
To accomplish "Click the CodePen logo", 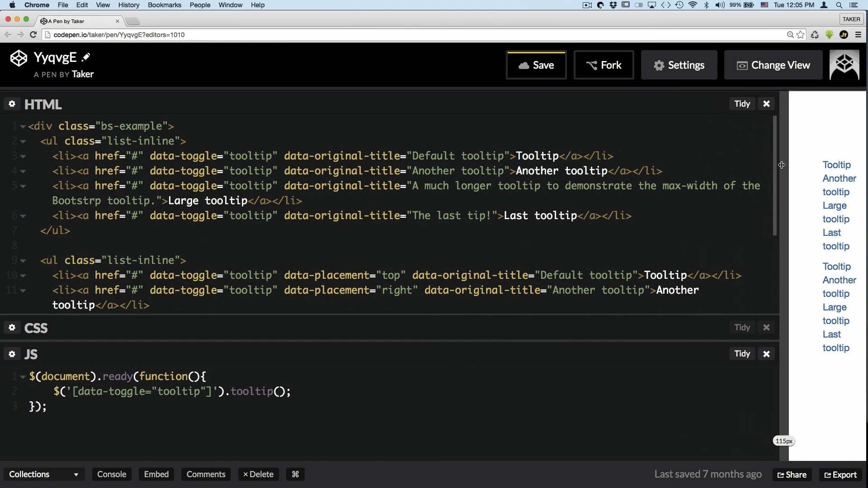I will 19,58.
